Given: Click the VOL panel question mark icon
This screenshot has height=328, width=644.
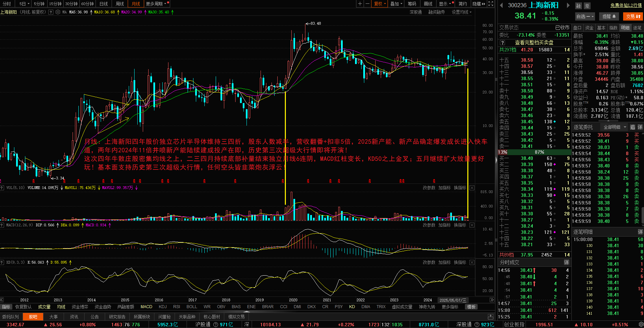Looking at the screenshot, I should click(2, 188).
